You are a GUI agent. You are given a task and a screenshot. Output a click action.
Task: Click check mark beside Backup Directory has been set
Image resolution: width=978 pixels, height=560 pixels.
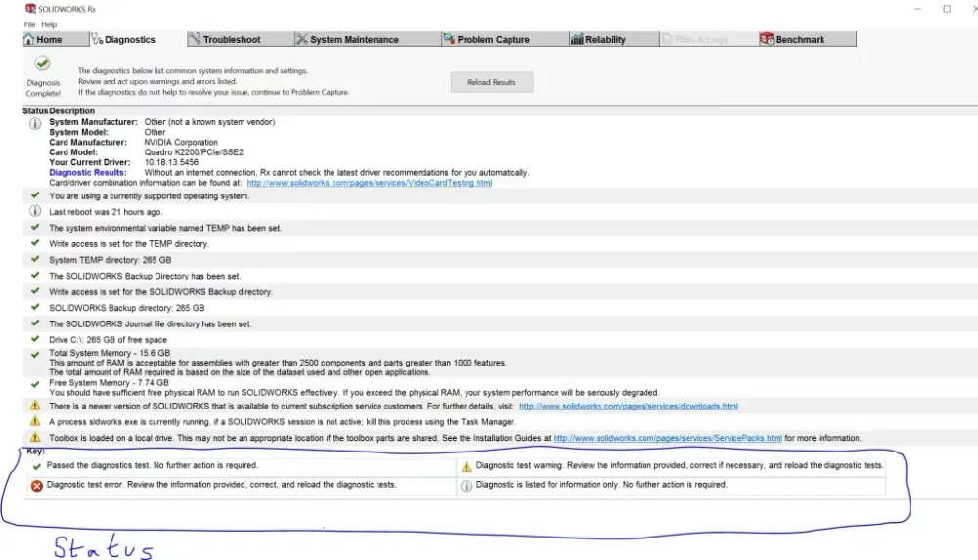(x=35, y=275)
